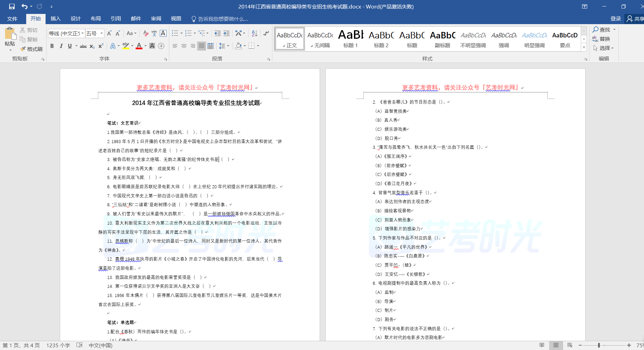
Task: Click the 替换 (Replace) button
Action: (601, 39)
